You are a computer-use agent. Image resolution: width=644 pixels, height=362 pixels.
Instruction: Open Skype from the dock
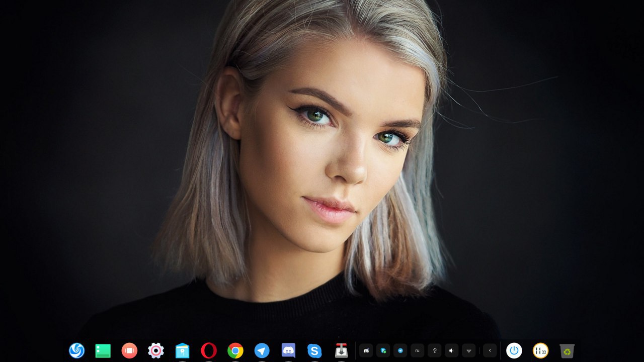click(x=314, y=350)
